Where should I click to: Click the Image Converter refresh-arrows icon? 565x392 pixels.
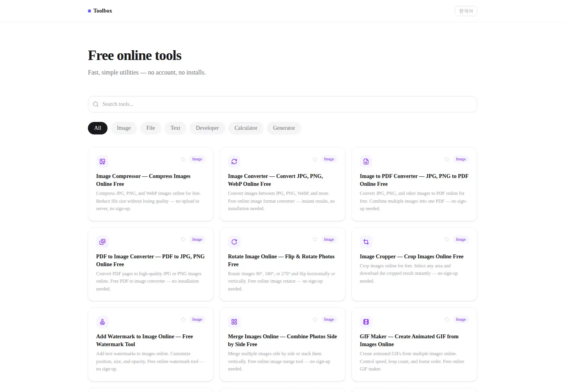coord(234,162)
